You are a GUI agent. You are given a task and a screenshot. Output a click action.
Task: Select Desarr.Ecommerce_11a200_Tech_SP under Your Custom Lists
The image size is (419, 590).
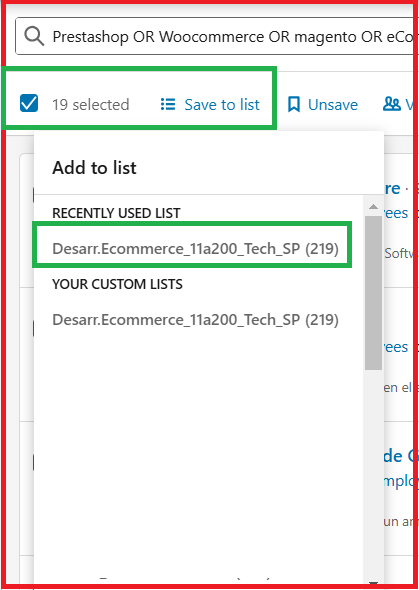point(195,320)
